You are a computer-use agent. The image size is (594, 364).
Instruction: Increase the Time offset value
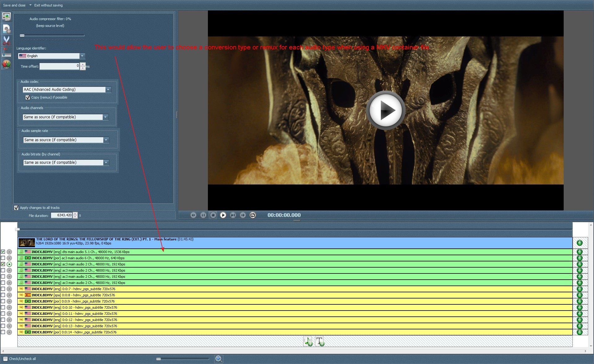[83, 65]
